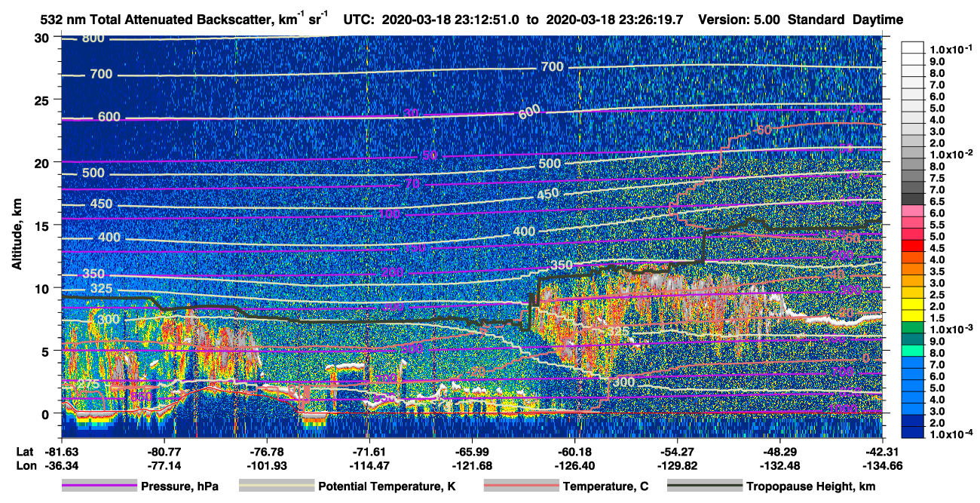Click altitude tick label 30
Viewport: 980px width, 503px height.
click(43, 37)
